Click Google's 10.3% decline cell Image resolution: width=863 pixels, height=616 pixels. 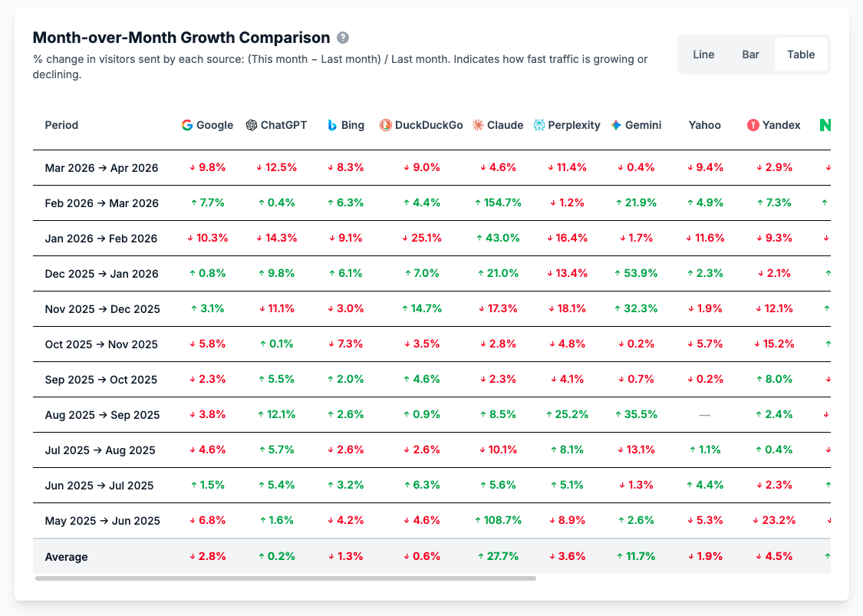pyautogui.click(x=207, y=238)
